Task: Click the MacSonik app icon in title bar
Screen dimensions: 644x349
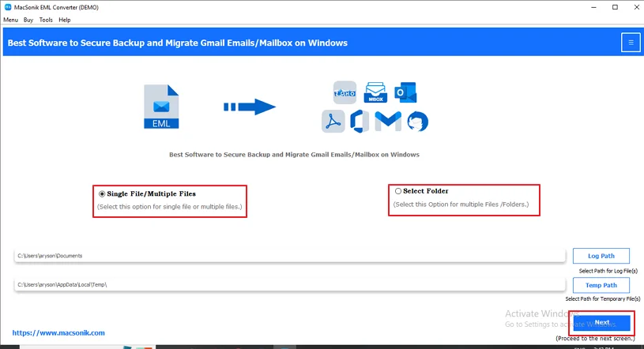Action: coord(8,7)
